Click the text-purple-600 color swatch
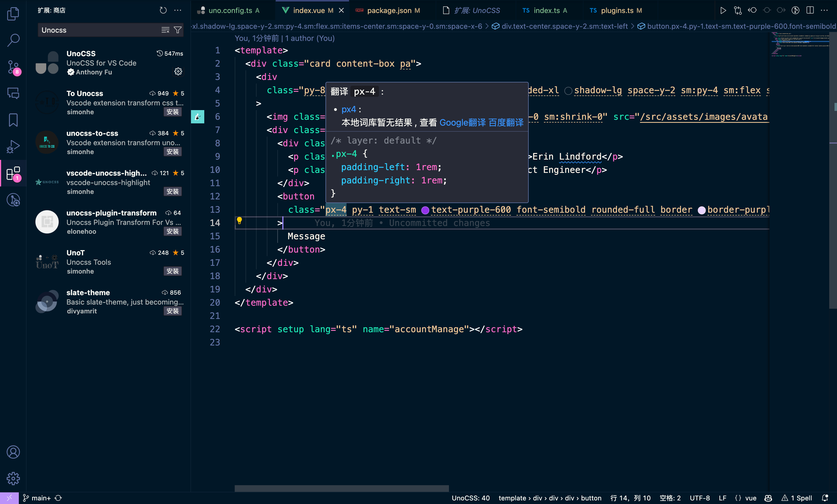 425,210
